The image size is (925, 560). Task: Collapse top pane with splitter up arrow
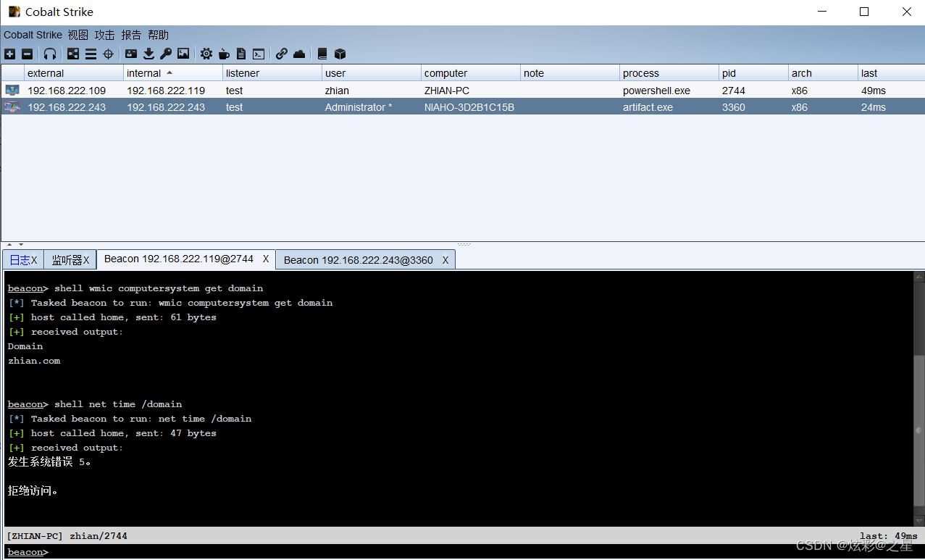click(9, 244)
